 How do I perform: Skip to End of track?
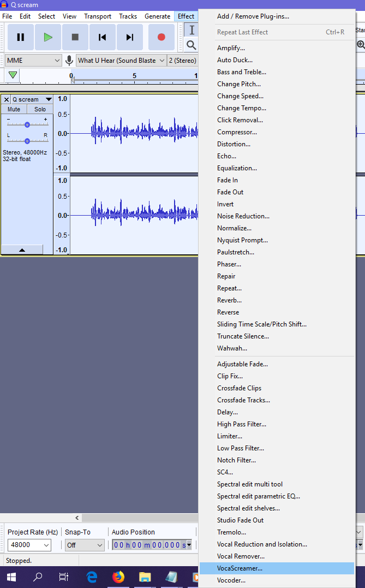[130, 37]
